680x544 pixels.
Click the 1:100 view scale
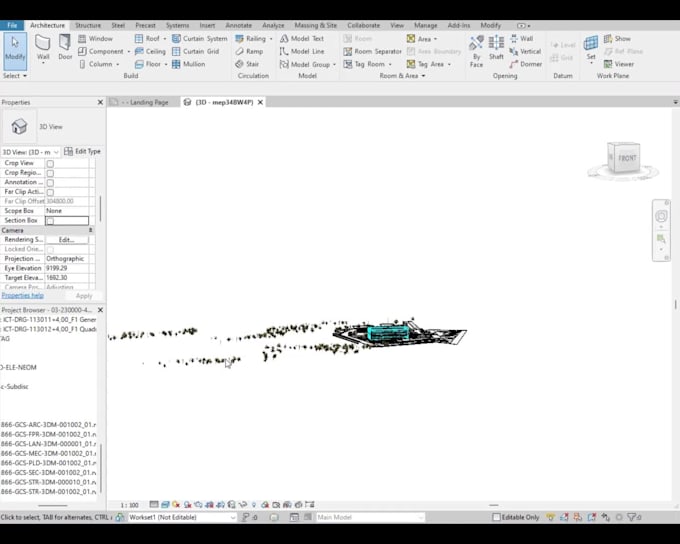(x=129, y=505)
